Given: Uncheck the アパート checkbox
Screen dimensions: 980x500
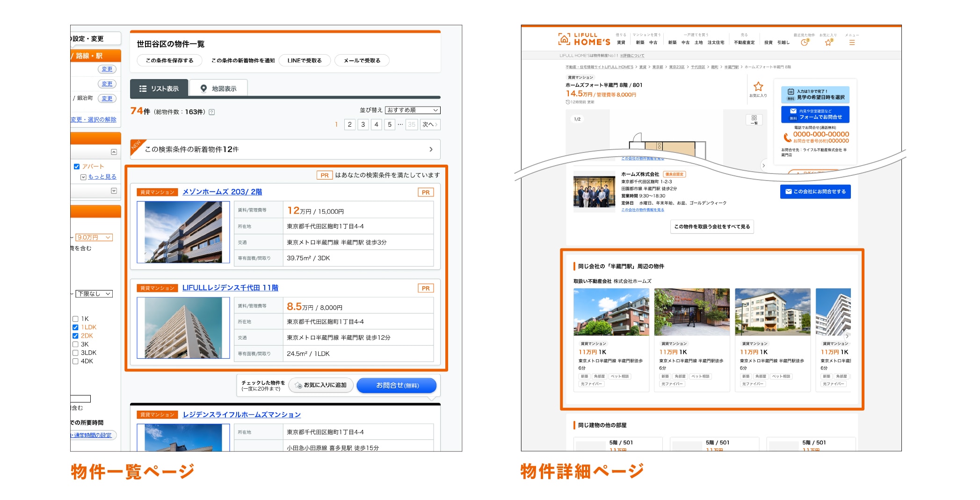Looking at the screenshot, I should pyautogui.click(x=77, y=167).
